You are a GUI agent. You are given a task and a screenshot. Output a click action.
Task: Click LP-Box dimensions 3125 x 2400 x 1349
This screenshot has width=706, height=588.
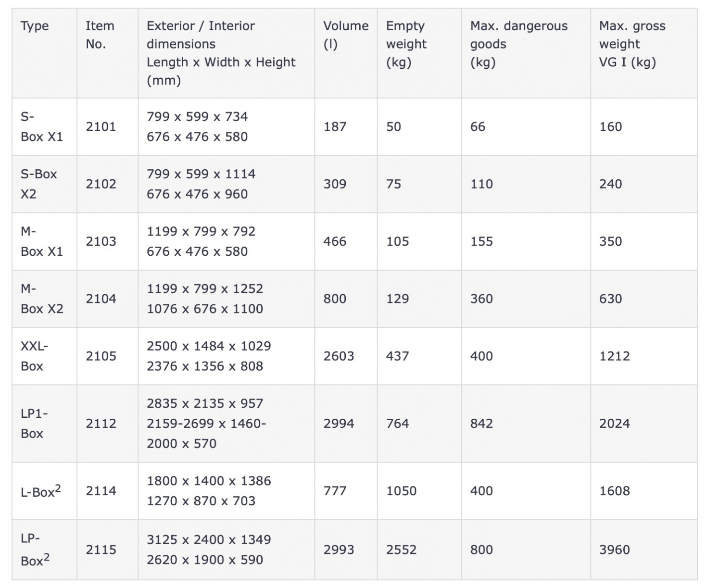click(209, 540)
